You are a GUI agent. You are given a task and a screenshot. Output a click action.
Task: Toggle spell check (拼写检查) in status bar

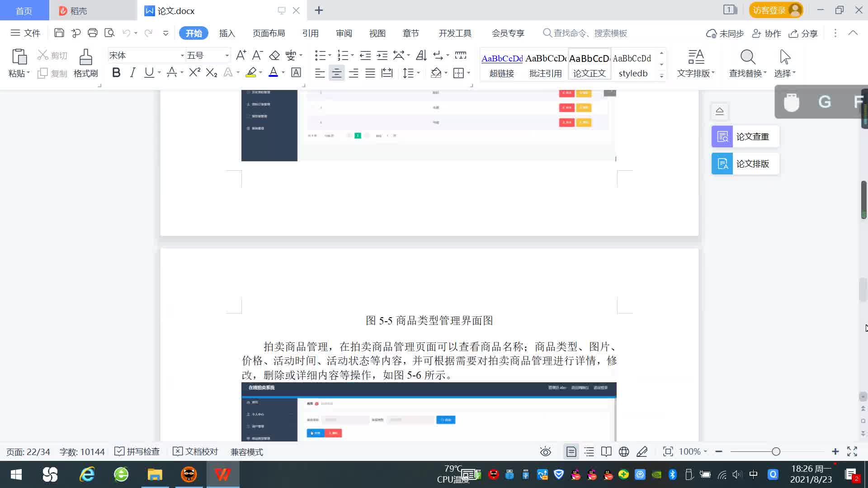[137, 452]
